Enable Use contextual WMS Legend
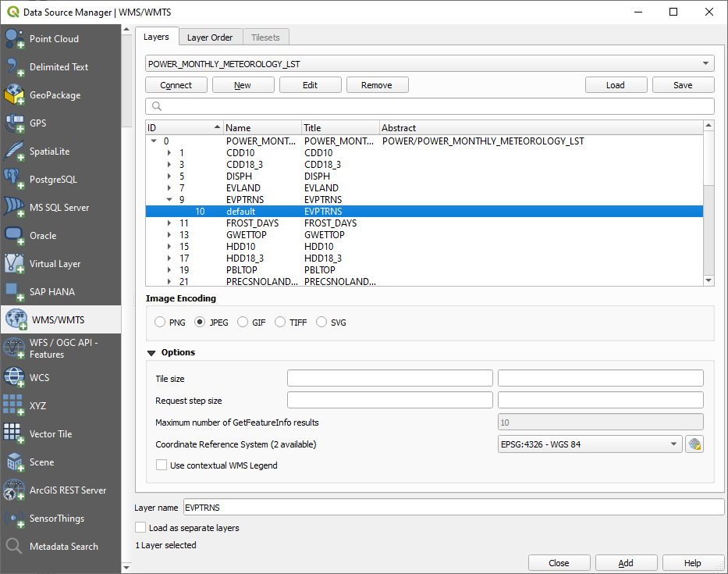The width and height of the screenshot is (728, 574). point(162,465)
